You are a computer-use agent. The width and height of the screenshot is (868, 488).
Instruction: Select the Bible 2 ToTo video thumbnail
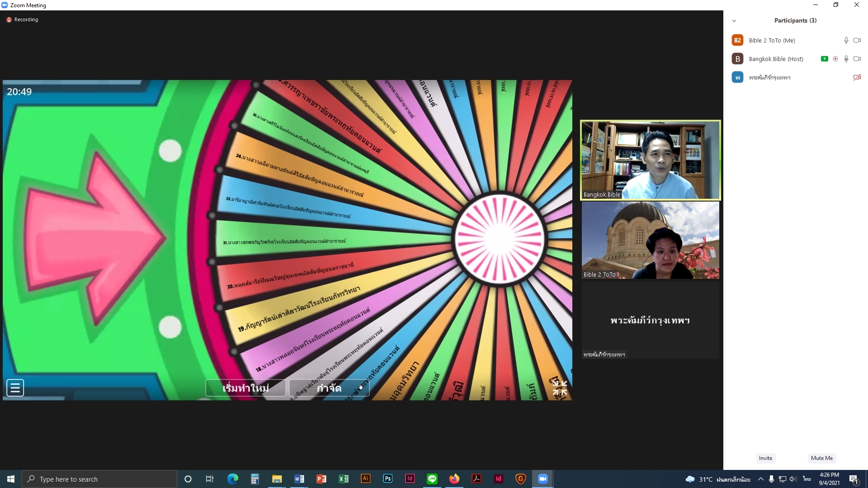(650, 240)
